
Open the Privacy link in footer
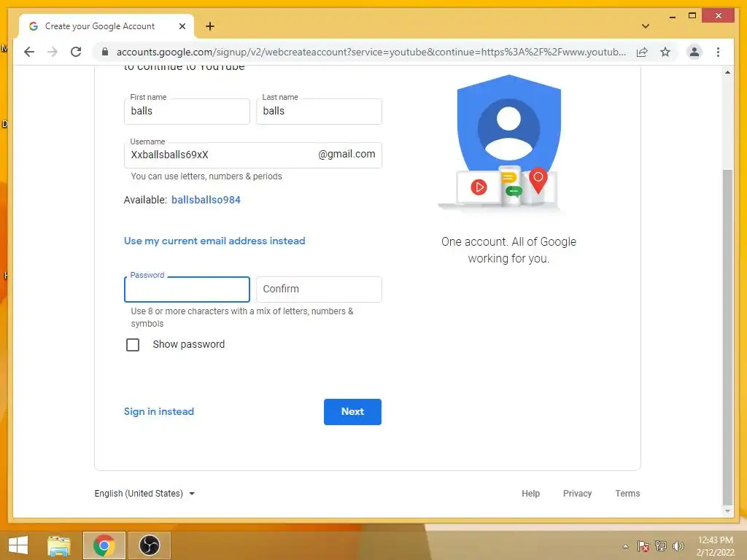coord(577,494)
